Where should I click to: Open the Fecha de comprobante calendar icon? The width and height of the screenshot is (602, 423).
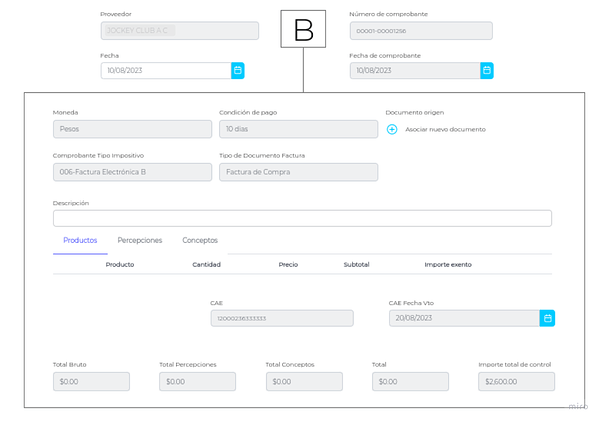click(x=487, y=71)
